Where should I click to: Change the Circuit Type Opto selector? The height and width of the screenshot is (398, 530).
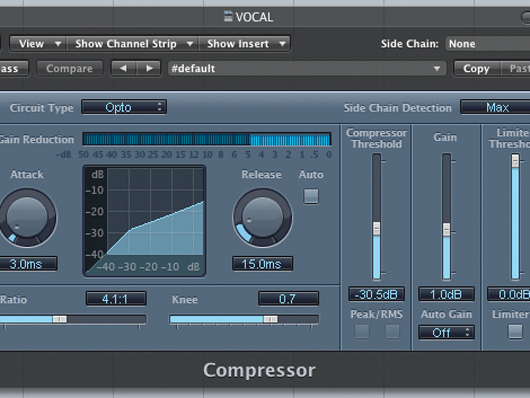pyautogui.click(x=124, y=108)
